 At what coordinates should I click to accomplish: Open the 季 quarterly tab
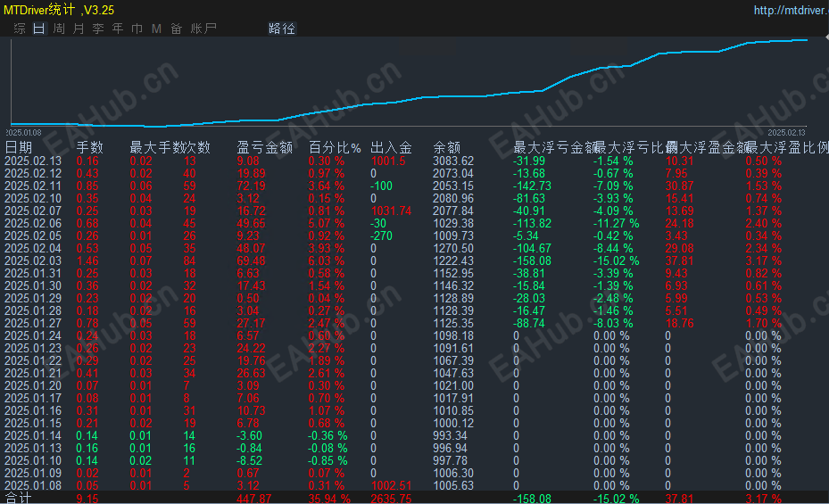coord(98,29)
